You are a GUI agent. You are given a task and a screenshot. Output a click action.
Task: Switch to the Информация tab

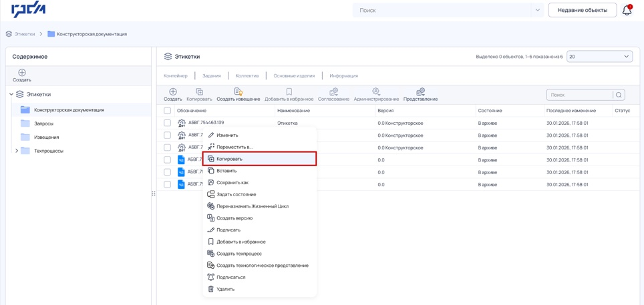[344, 76]
